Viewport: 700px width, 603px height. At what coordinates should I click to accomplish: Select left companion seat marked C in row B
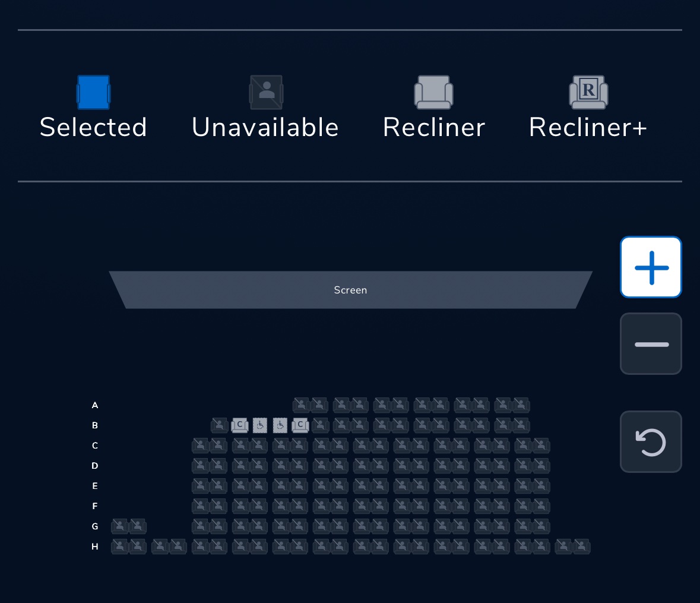tap(240, 425)
